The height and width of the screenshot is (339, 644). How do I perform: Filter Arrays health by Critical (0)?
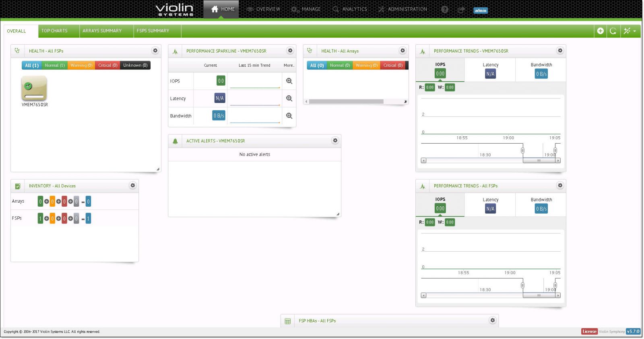point(393,65)
